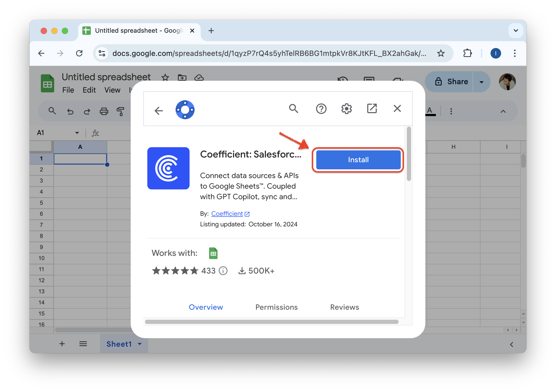Image resolution: width=556 pixels, height=392 pixels.
Task: Switch to the Reviews tab
Action: (345, 307)
